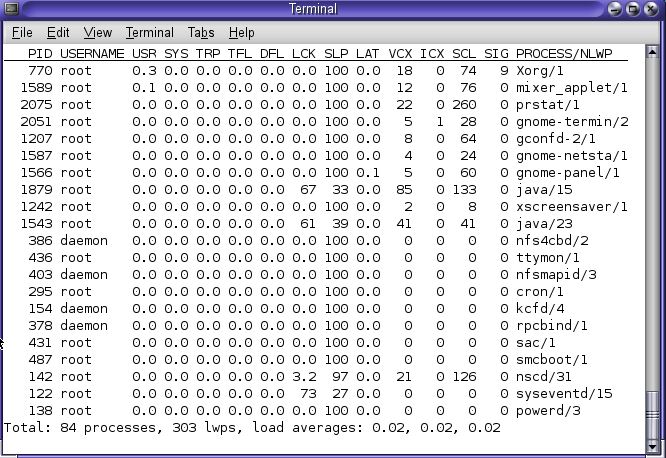Click the PID column header
The height and width of the screenshot is (458, 666).
pos(40,54)
